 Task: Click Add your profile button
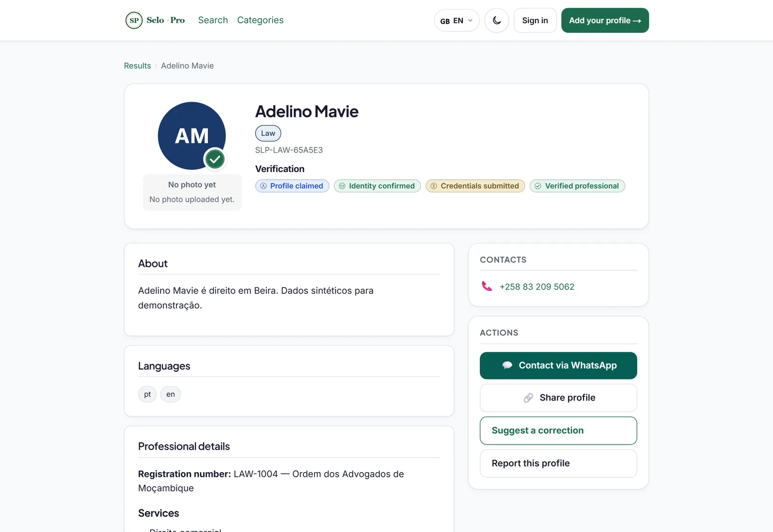[x=605, y=20]
